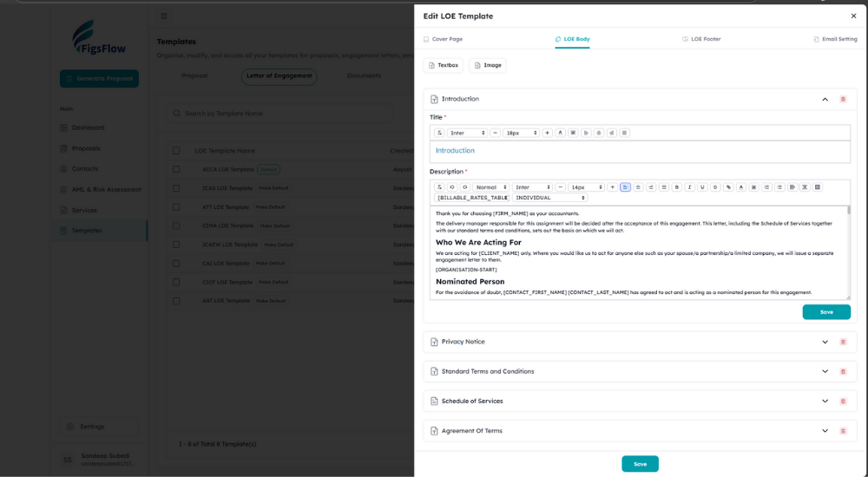Collapse the Introduction section
Screen dimensions: 868x477
825,99
